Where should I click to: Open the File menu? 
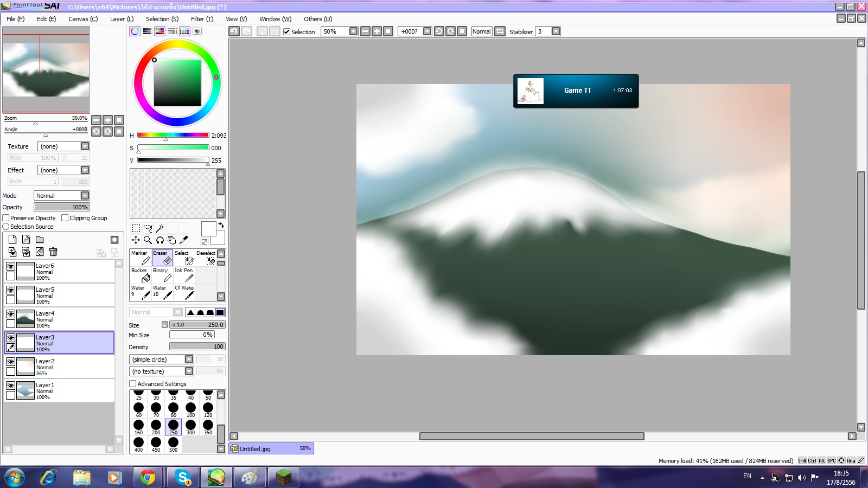click(15, 19)
